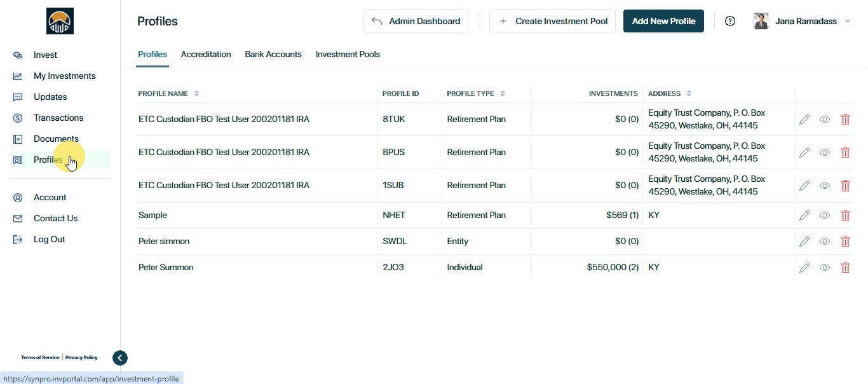Edit the profile with ID 1SUB
The image size is (868, 384).
click(x=804, y=186)
